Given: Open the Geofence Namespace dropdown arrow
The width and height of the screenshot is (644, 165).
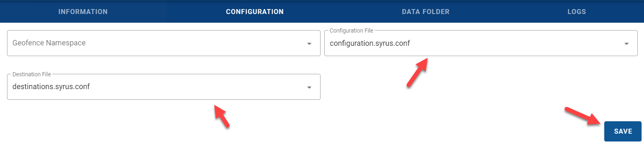Looking at the screenshot, I should click(x=309, y=44).
